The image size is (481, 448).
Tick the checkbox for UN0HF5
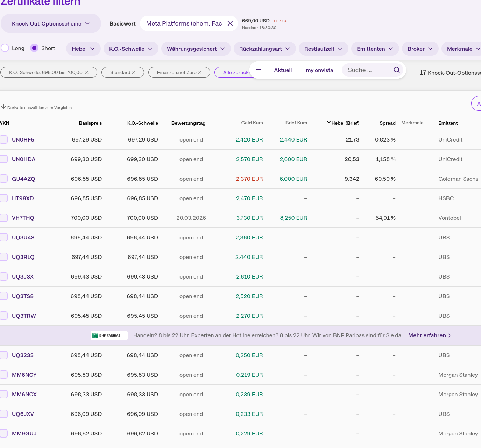(x=4, y=140)
